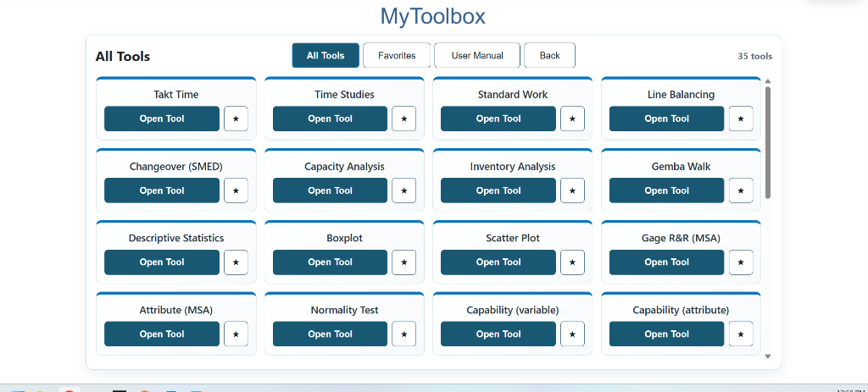Star the Line Balancing tool

(x=741, y=119)
